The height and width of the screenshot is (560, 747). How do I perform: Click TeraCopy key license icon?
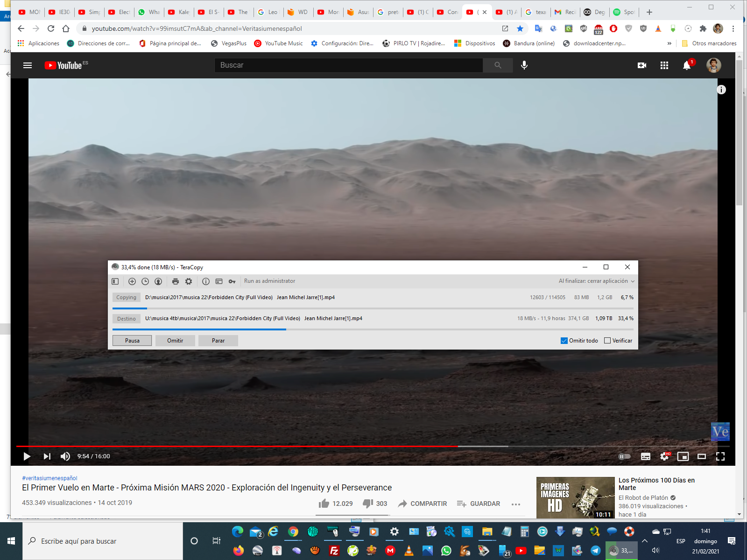point(232,281)
